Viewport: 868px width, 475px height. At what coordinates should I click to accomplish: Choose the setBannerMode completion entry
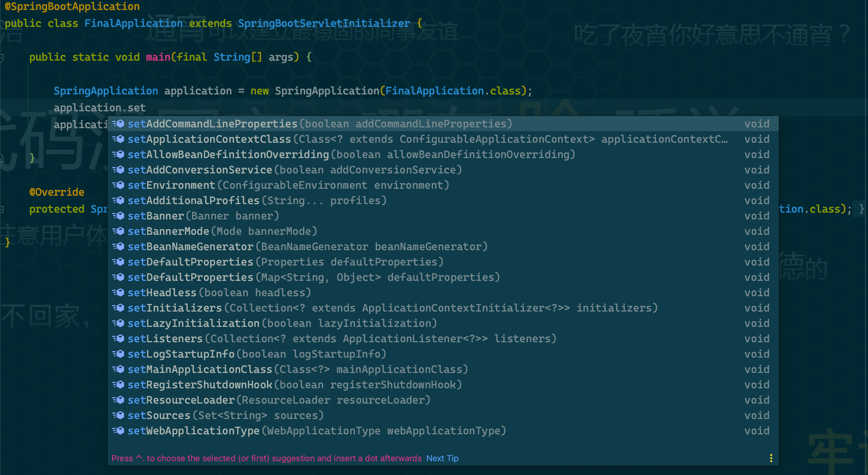(443, 231)
